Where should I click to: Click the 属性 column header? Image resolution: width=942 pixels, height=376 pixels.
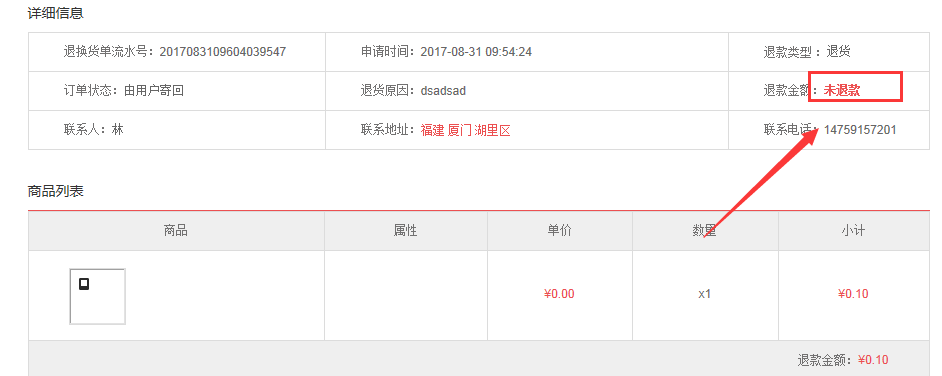(406, 231)
